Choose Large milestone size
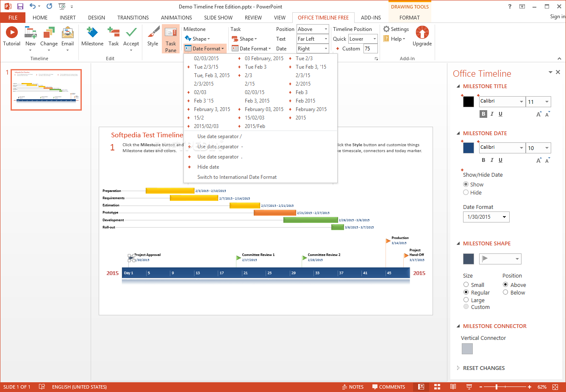Image resolution: width=566 pixels, height=392 pixels. click(466, 300)
